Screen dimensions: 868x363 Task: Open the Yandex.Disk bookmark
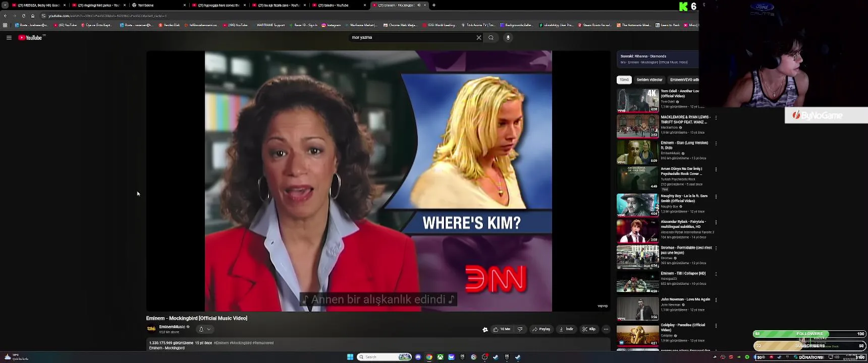169,25
